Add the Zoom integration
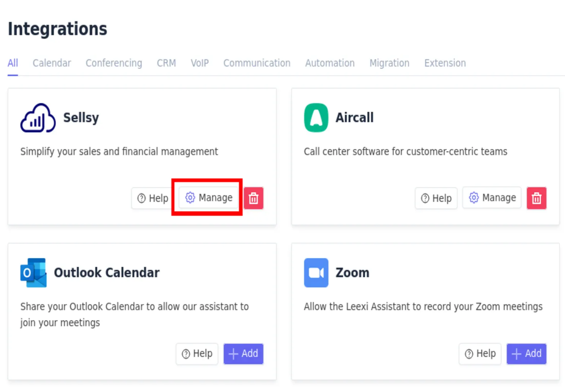Screen dimensions: 565x392 tap(526, 353)
